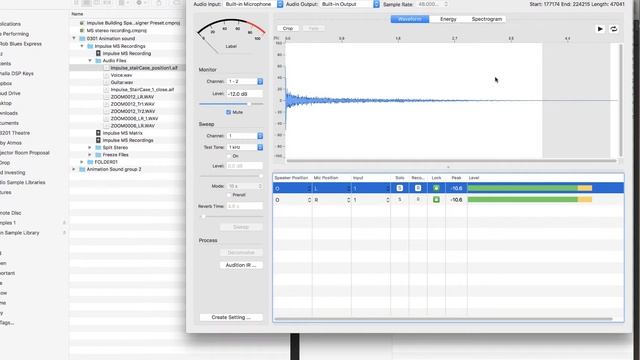
Task: Click the Deconvolve button
Action: [241, 252]
